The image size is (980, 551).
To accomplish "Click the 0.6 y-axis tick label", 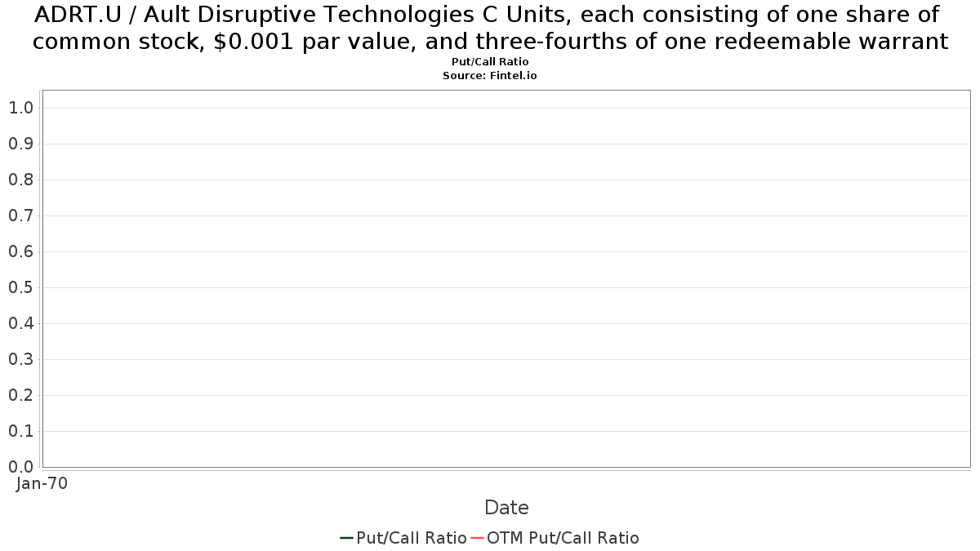I will [x=20, y=251].
